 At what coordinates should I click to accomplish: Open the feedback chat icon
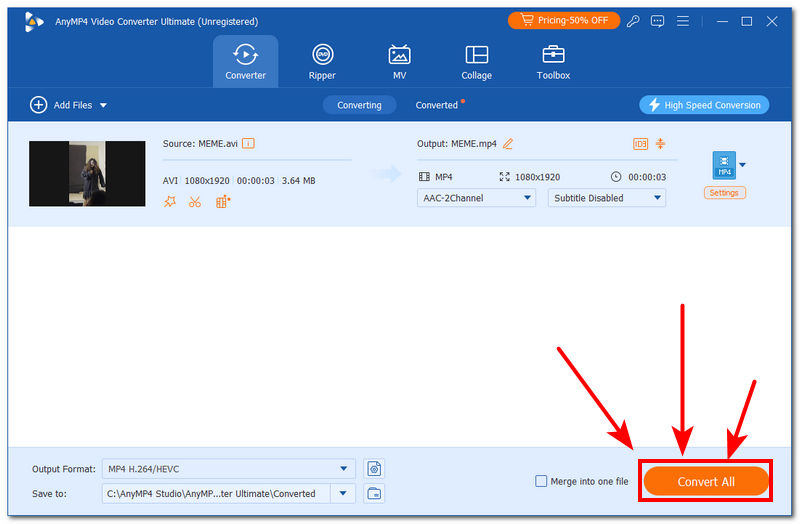(x=657, y=21)
